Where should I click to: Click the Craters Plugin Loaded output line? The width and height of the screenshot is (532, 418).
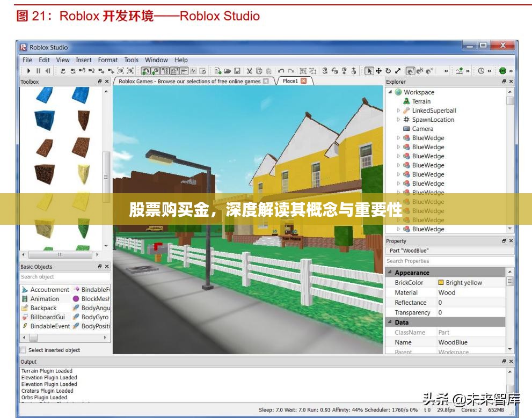47,391
